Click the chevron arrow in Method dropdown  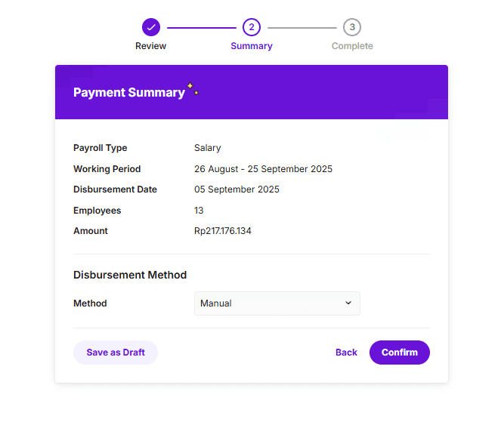tap(348, 303)
